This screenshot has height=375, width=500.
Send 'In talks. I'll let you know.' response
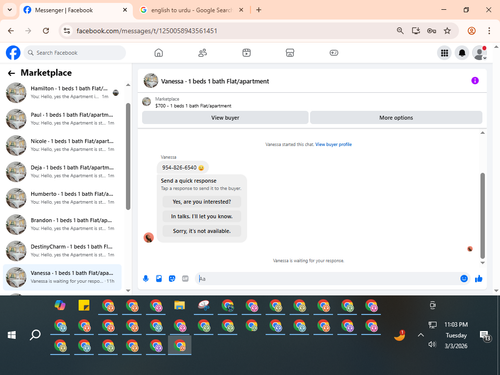(x=202, y=216)
